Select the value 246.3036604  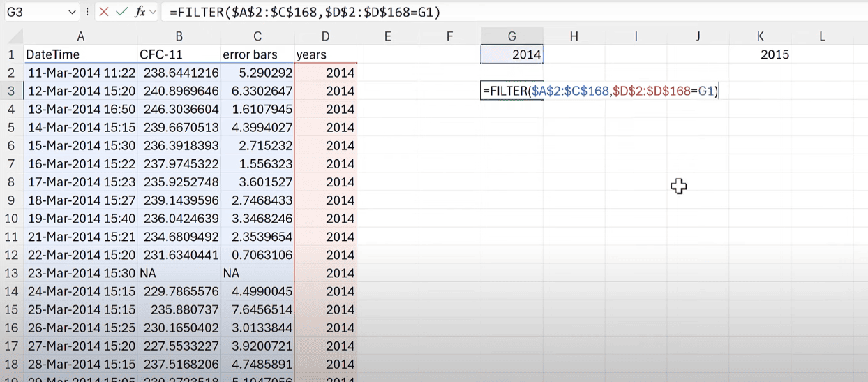(179, 109)
